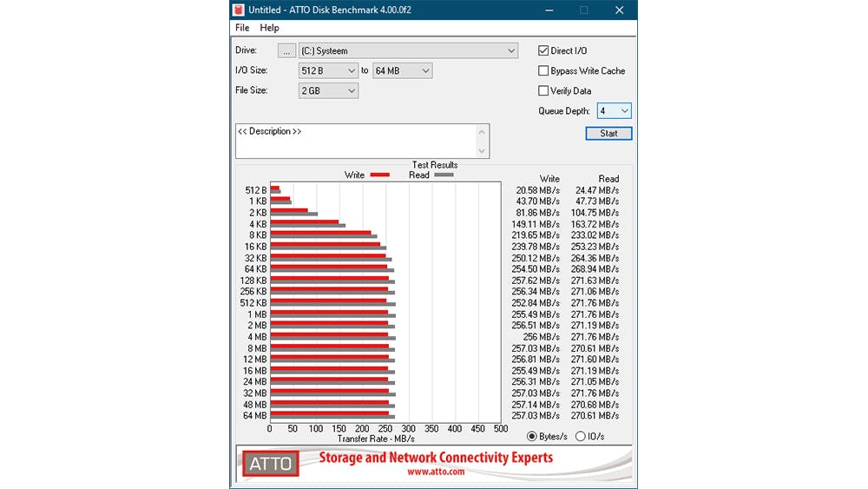The height and width of the screenshot is (489, 868).
Task: Click the 252.84 MB/s write value
Action: pos(536,303)
